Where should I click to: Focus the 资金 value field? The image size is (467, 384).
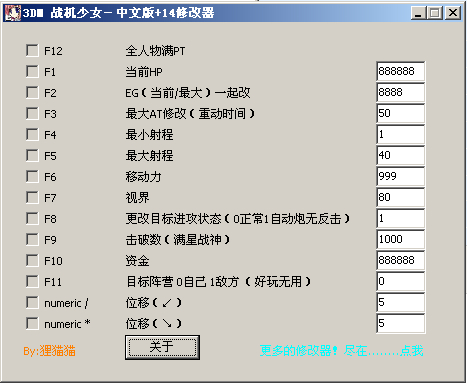coord(401,260)
